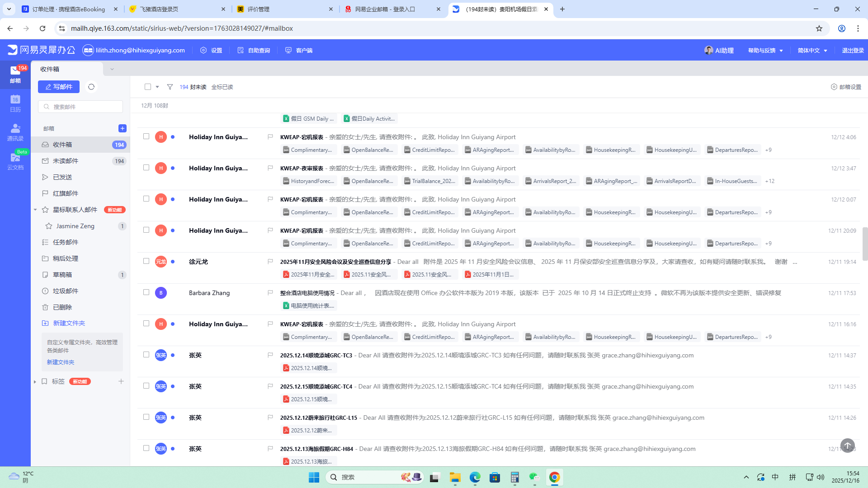Viewport: 868px width, 488px height.
Task: Click the filter funnel icon
Action: pyautogui.click(x=170, y=87)
